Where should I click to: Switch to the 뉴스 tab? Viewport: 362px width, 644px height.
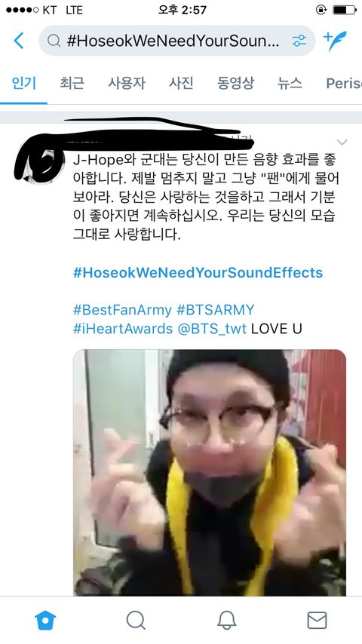290,83
